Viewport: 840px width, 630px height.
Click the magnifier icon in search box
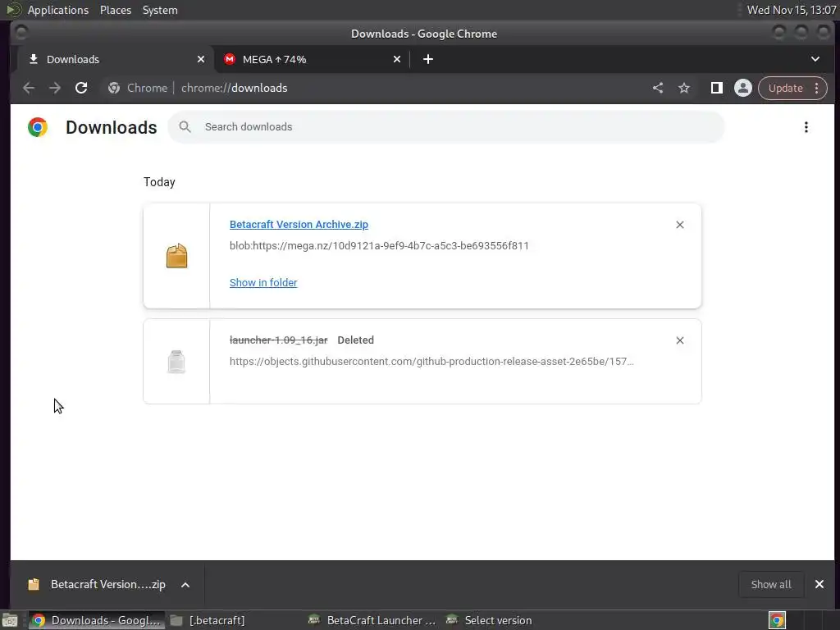(x=185, y=127)
